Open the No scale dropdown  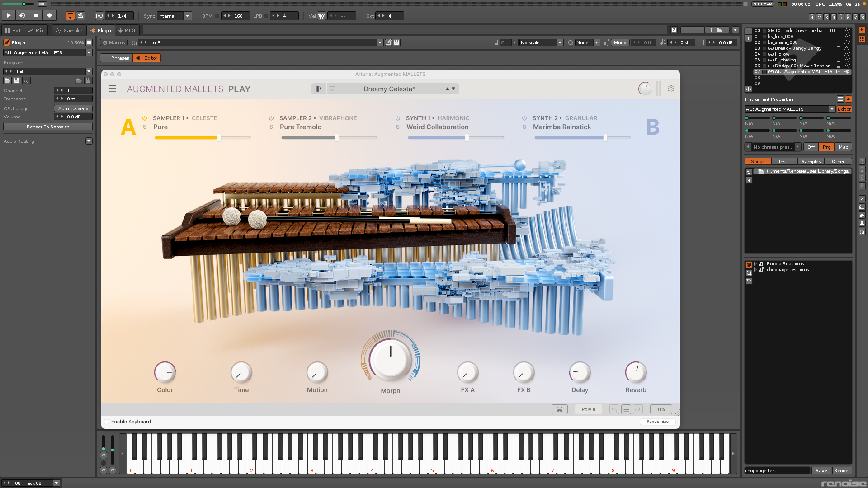(x=541, y=42)
